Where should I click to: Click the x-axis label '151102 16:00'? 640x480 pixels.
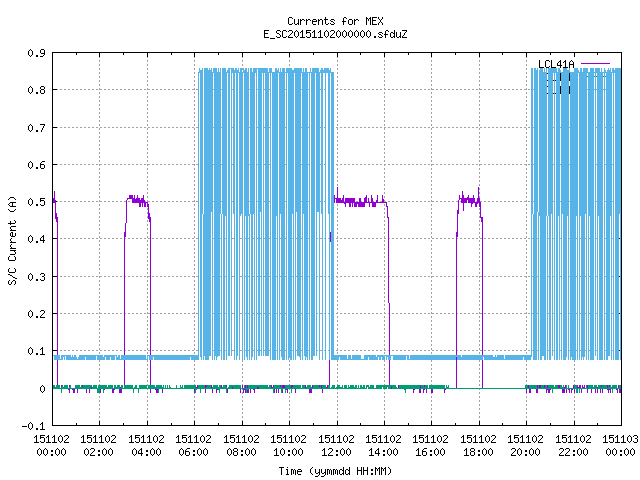click(430, 446)
